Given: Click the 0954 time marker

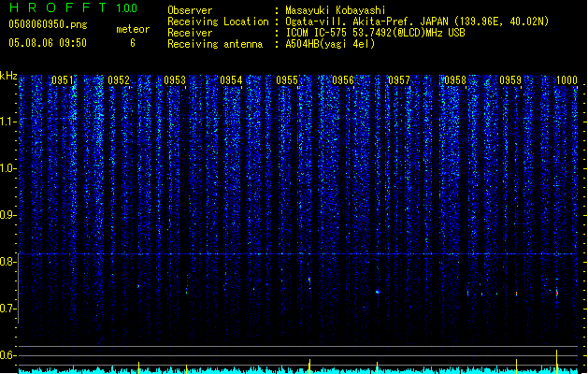Looking at the screenshot, I should click(231, 80).
